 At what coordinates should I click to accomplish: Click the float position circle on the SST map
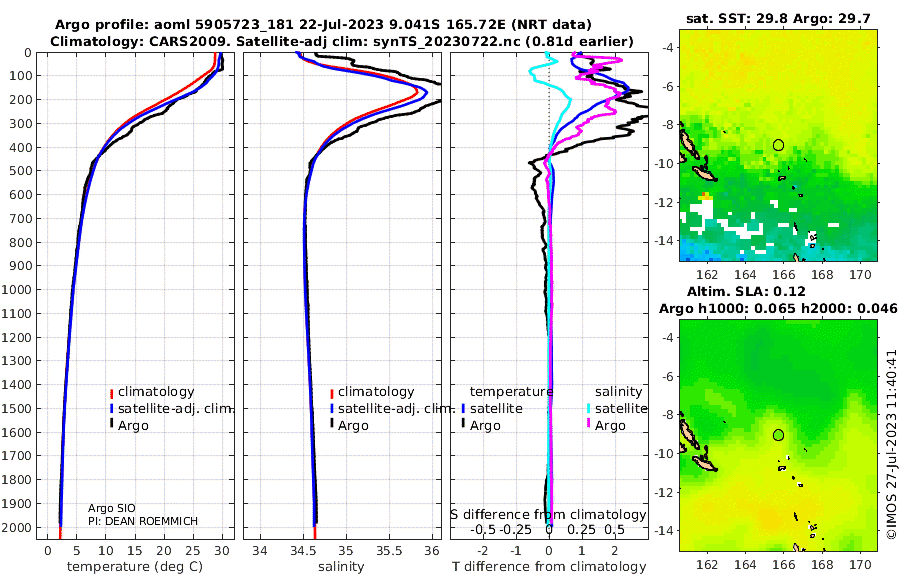778,145
